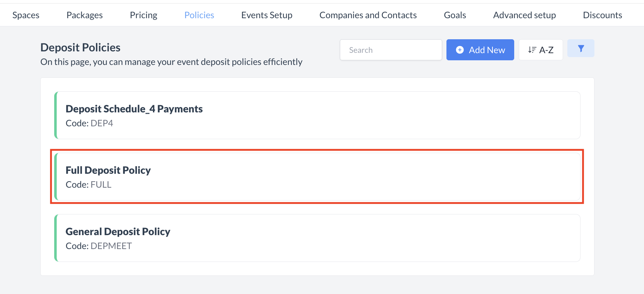The width and height of the screenshot is (644, 294).
Task: Select the Policies tab
Action: coord(199,15)
